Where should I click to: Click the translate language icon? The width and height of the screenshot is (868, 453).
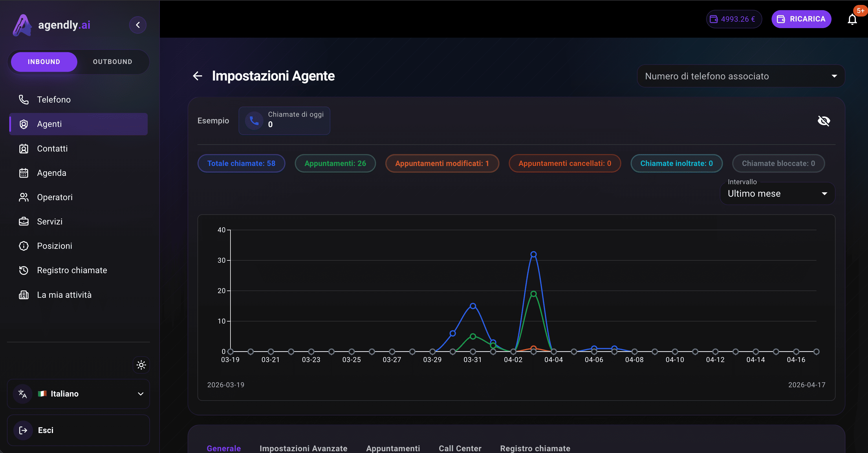point(23,394)
